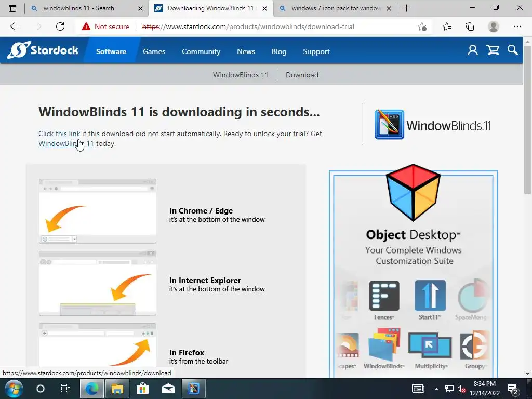Open the Community menu
Screen dimensions: 532x399
(201, 51)
